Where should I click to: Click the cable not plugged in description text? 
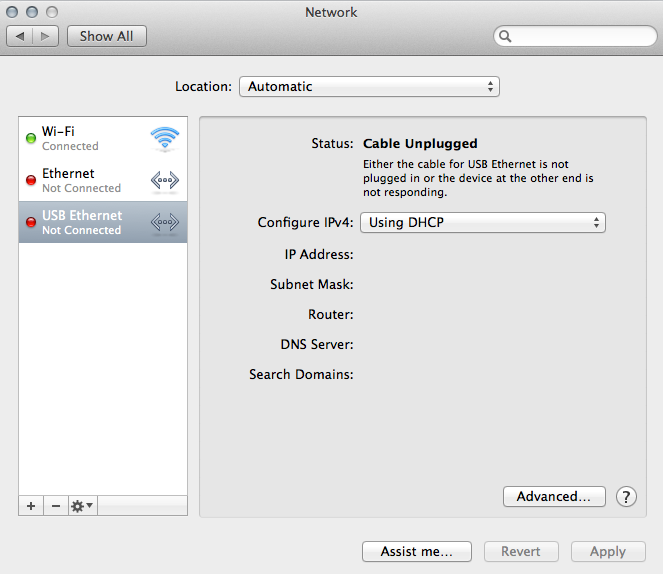coord(478,178)
